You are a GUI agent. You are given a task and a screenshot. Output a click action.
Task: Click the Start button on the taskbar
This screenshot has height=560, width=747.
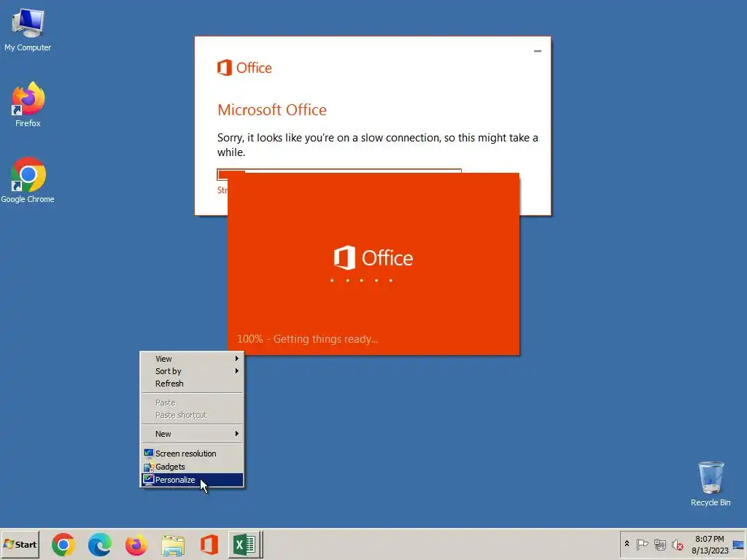(20, 544)
